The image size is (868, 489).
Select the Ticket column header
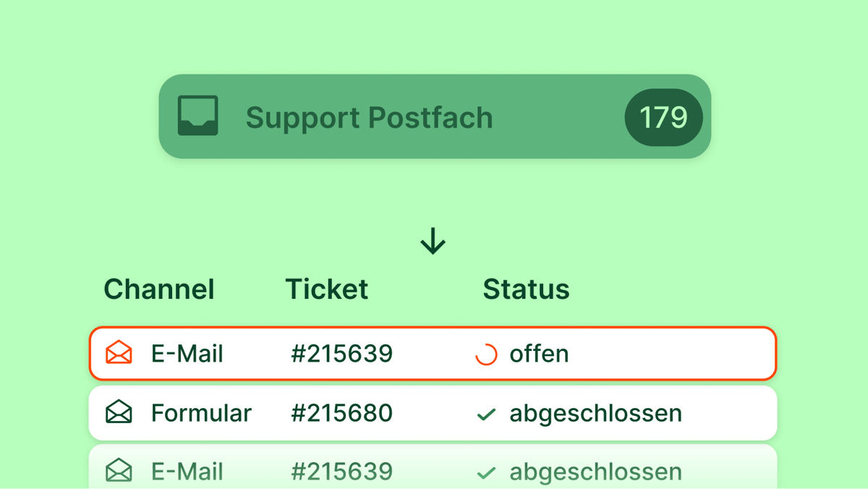point(327,289)
